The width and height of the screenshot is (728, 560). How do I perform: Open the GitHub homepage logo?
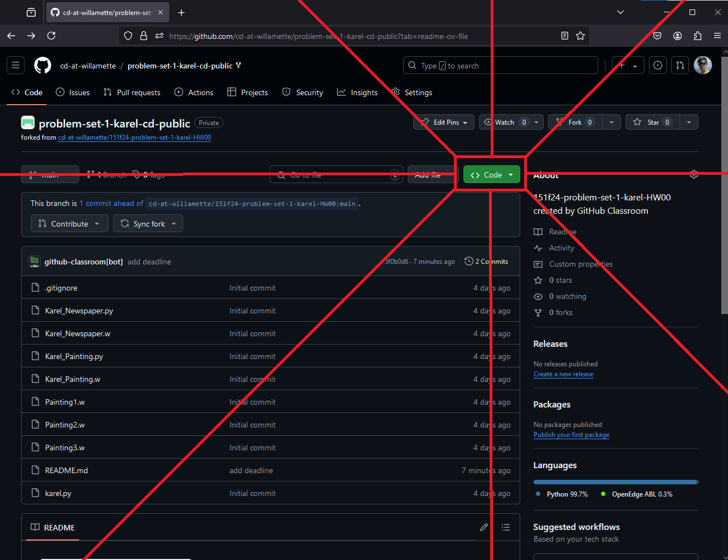pos(42,66)
